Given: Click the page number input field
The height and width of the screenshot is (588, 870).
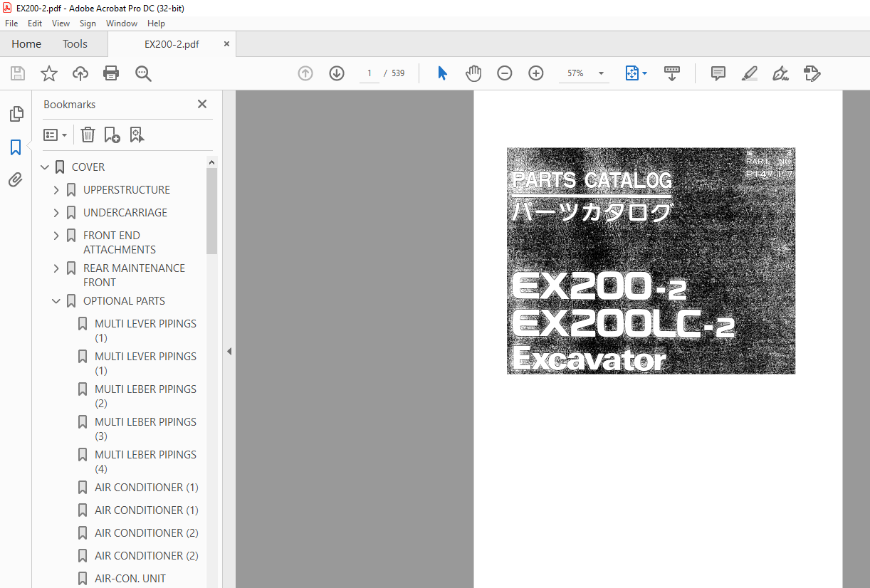Looking at the screenshot, I should (x=370, y=73).
